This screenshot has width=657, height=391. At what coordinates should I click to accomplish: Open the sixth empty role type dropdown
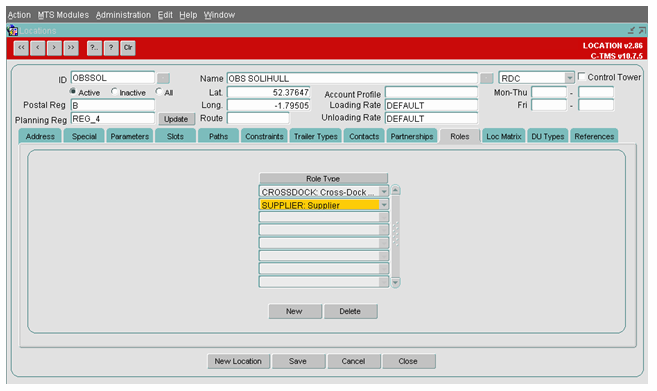pos(383,256)
